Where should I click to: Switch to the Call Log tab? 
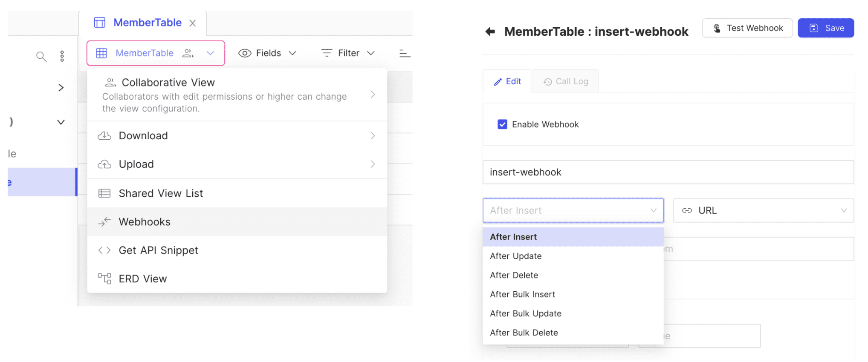(566, 81)
